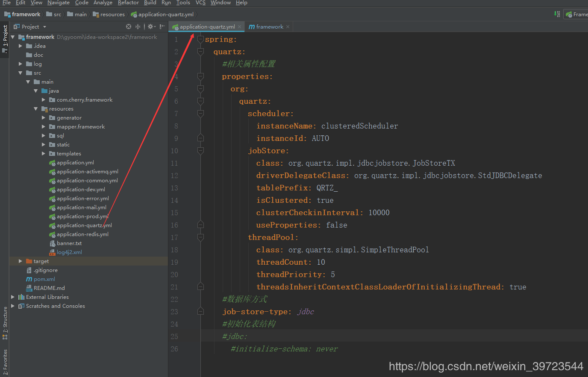Open the Favorites tool window tab

[5, 362]
